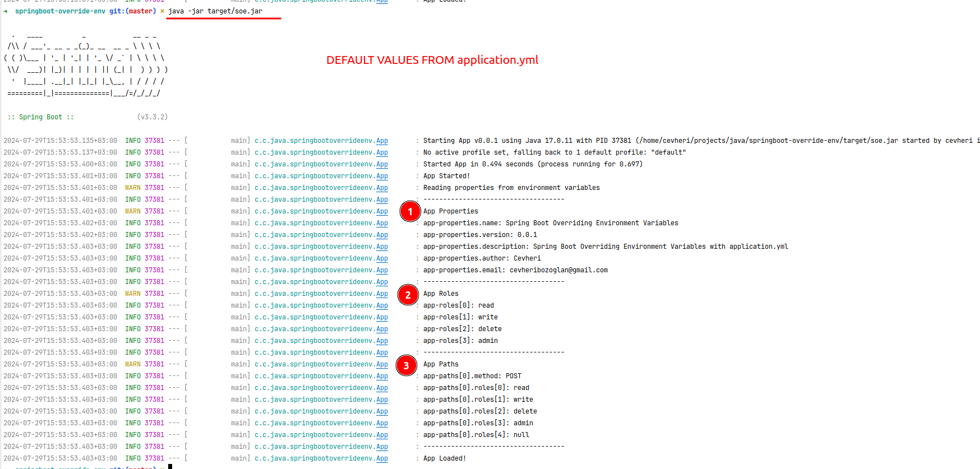
Task: Click the 'App Roles' heading message
Action: tap(441, 294)
